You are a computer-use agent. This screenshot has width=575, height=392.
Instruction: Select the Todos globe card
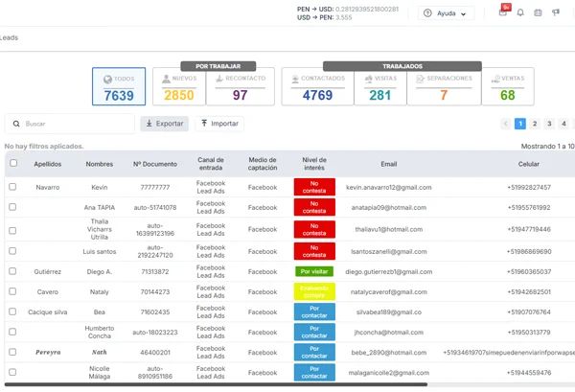(119, 86)
